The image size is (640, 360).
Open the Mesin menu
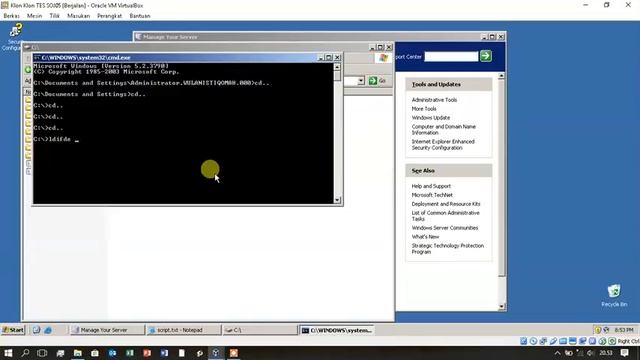[34, 16]
